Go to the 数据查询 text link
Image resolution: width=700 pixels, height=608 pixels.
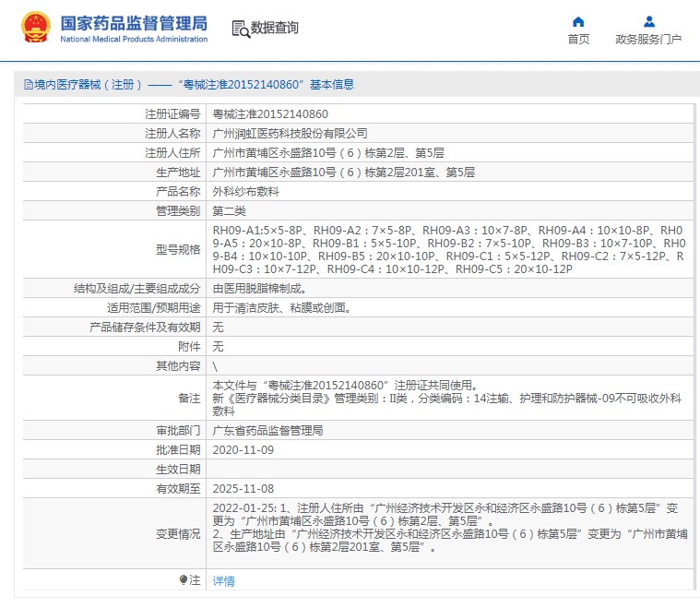click(x=275, y=29)
